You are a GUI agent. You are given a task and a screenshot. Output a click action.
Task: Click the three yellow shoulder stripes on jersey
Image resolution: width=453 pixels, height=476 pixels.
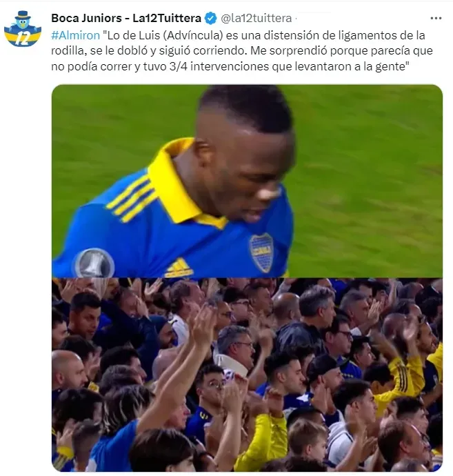coord(132,197)
